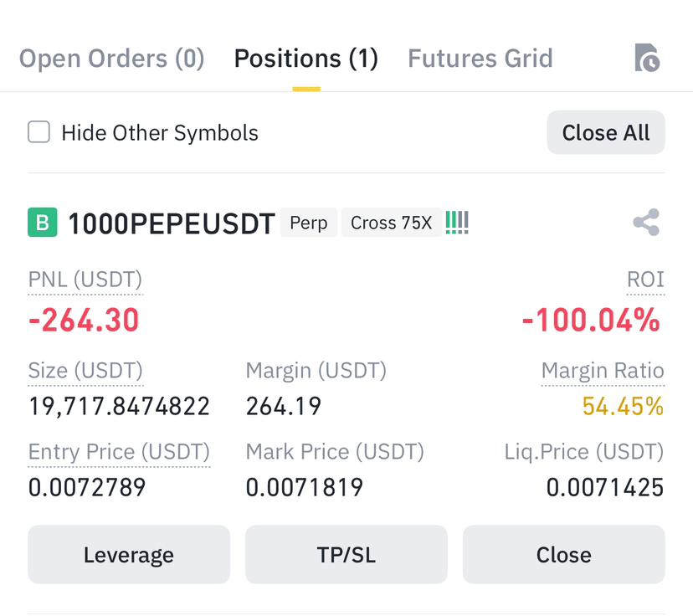Tap the TP/SL button

tap(346, 555)
